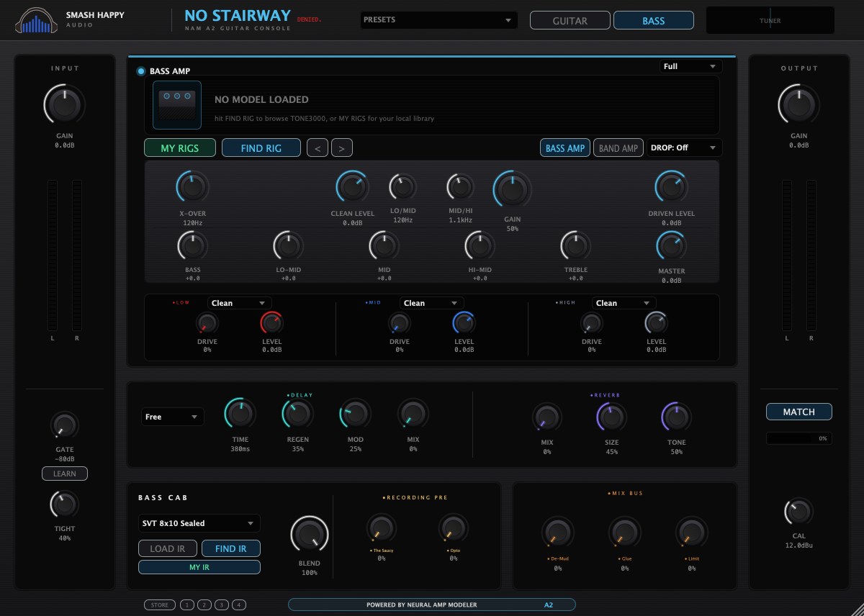The width and height of the screenshot is (864, 616).
Task: Click the Lo-Mid EQ knob
Action: coord(288,245)
